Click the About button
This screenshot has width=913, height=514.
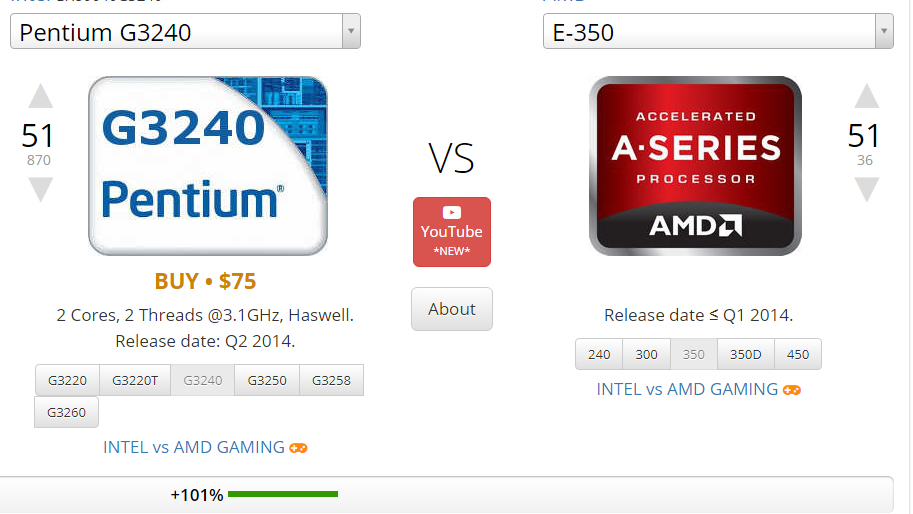click(x=452, y=309)
